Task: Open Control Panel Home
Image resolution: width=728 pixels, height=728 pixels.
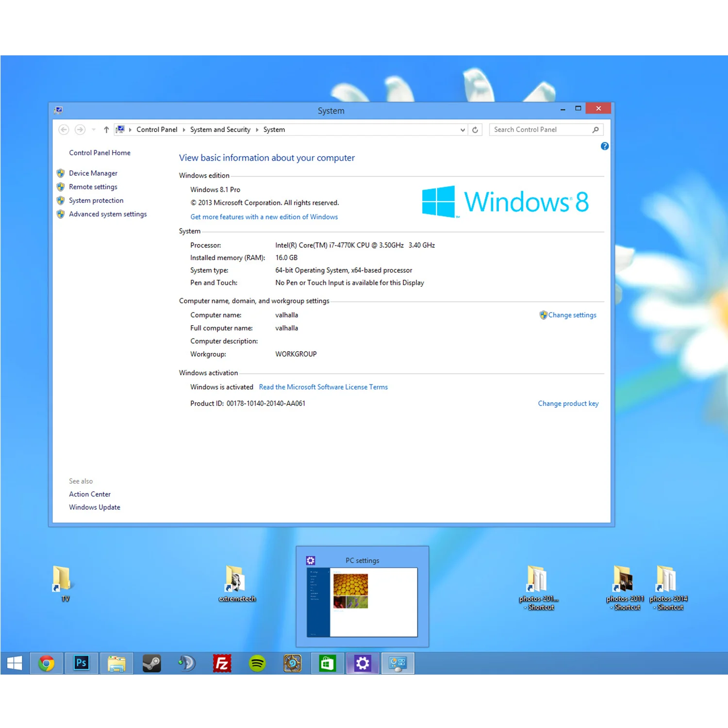Action: coord(99,152)
